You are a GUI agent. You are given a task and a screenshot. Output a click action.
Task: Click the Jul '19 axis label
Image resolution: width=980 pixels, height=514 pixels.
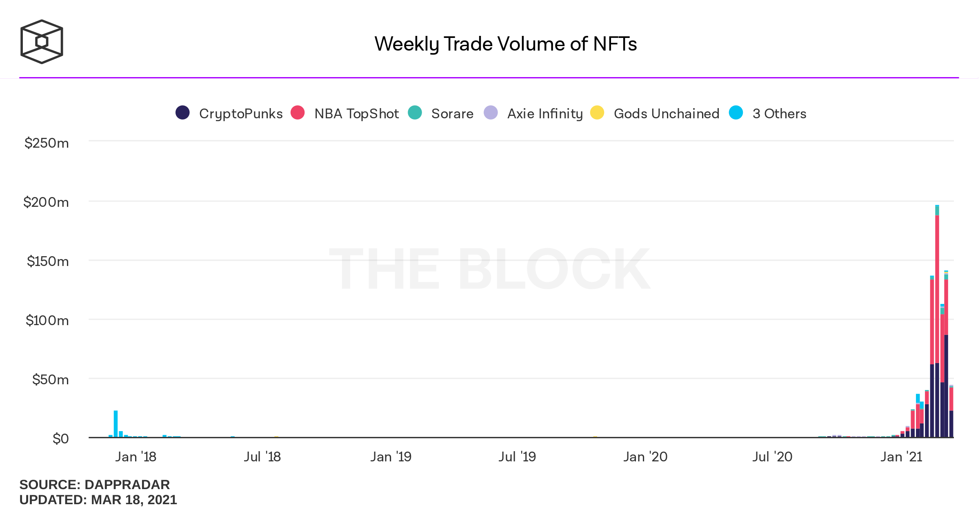pos(517,457)
